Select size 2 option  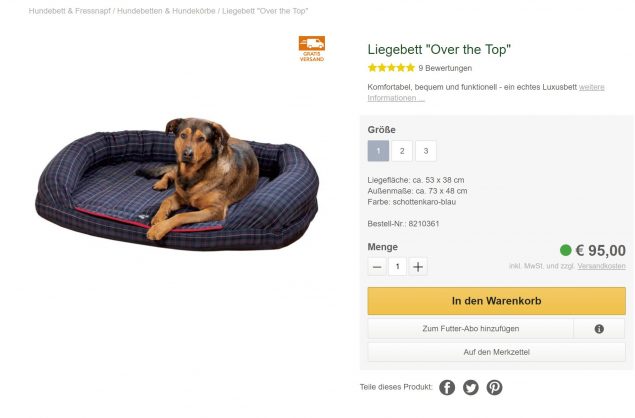(x=402, y=151)
